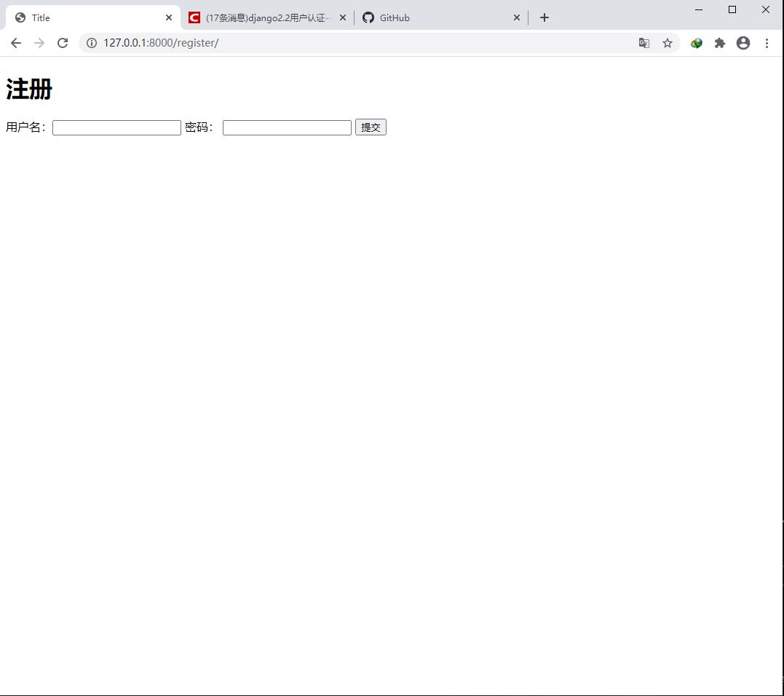Submit the form with 提交 button

pyautogui.click(x=371, y=127)
